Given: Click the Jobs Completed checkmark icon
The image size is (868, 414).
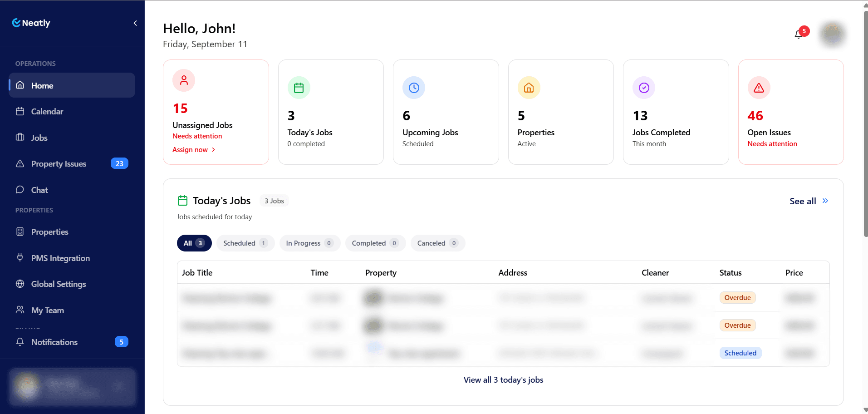Looking at the screenshot, I should 644,88.
